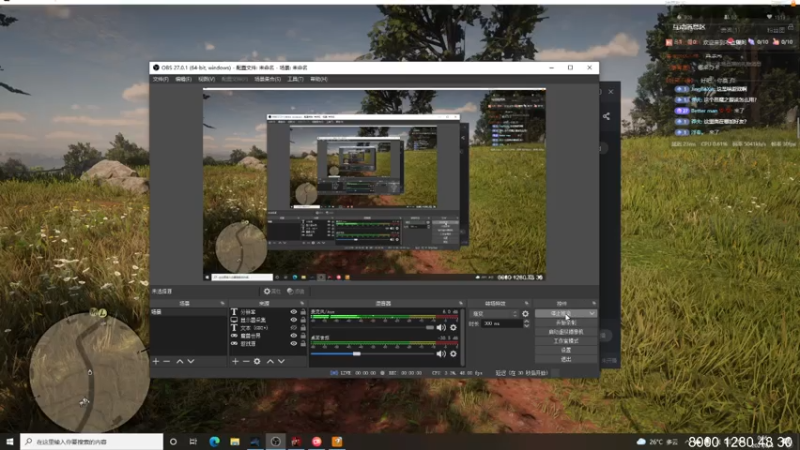800x450 pixels.
Task: Click the 麦克风/Aux volume slider handle
Action: [x=430, y=328]
